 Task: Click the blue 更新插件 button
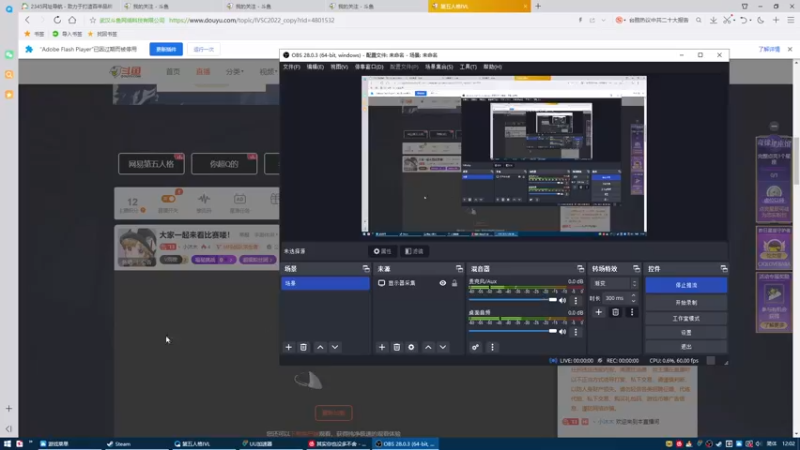(x=166, y=49)
